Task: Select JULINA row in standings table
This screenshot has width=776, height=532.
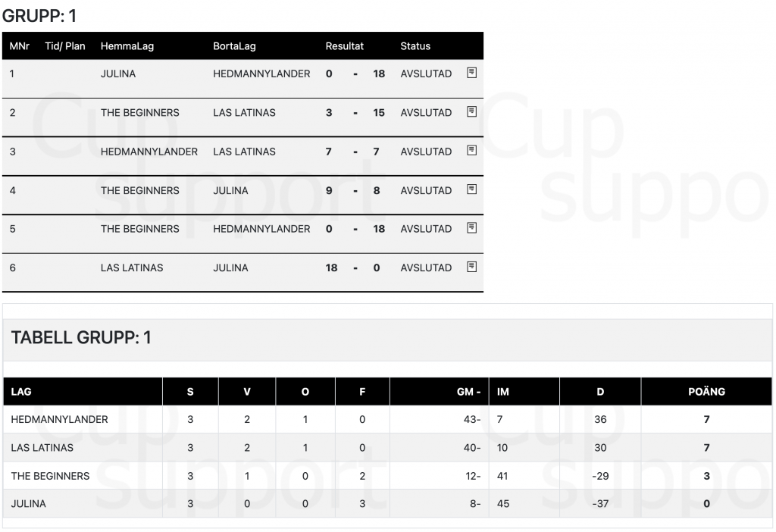Action: point(387,503)
